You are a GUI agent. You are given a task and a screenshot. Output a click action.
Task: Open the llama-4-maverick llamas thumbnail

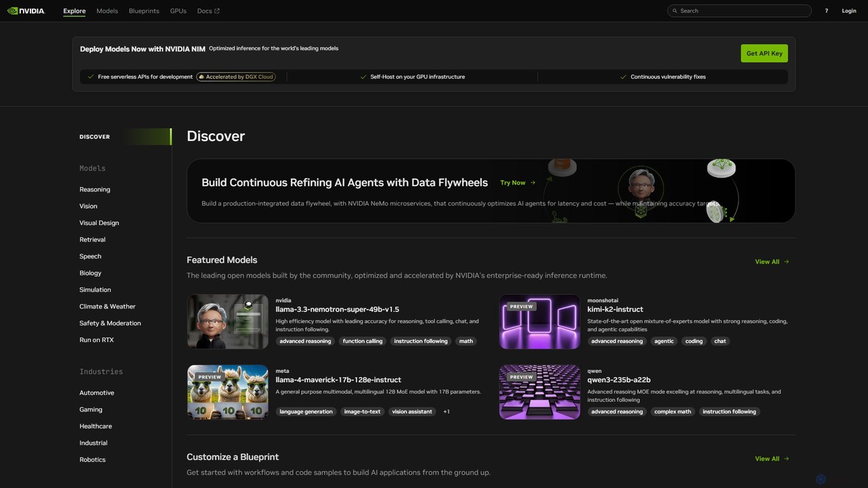pos(228,392)
